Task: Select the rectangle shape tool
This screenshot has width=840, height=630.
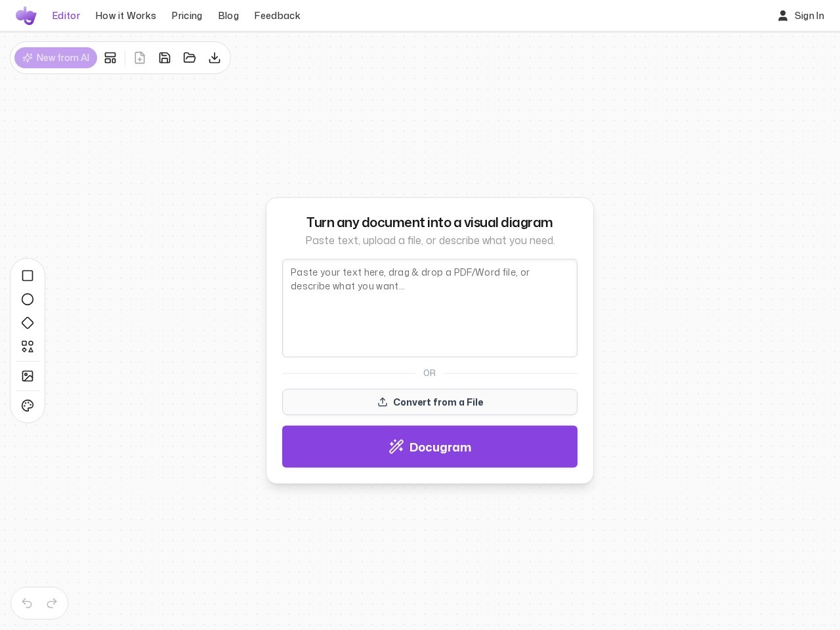Action: [28, 276]
